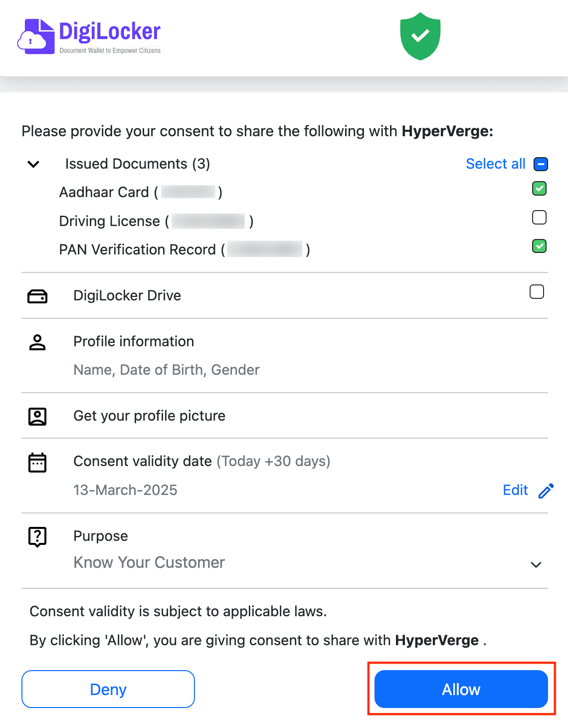Click the profile picture portrait icon
The image size is (568, 728).
(x=37, y=417)
